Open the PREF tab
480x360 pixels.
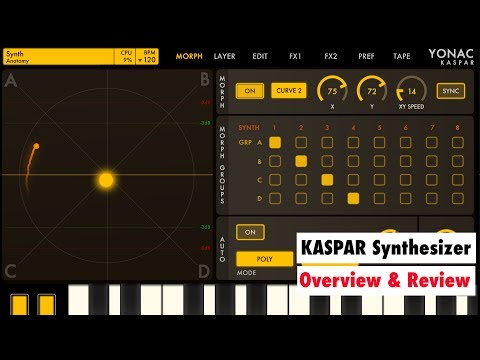(x=366, y=56)
